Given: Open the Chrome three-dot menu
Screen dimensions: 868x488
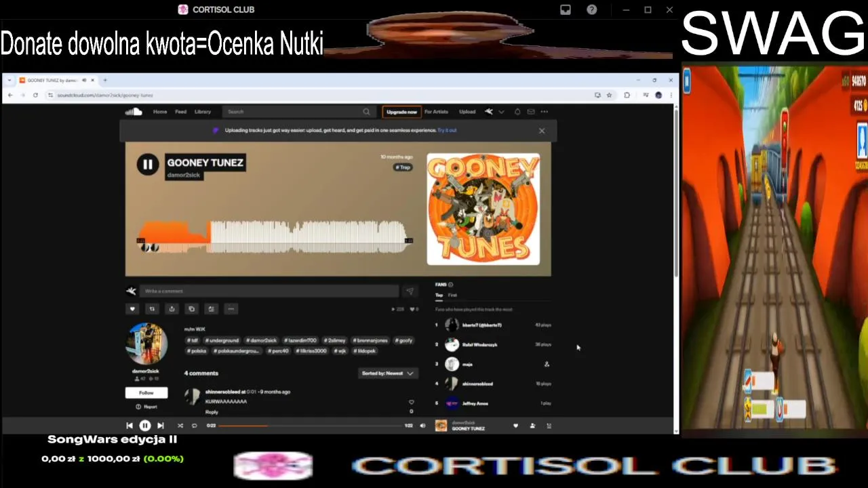Looking at the screenshot, I should [x=670, y=95].
